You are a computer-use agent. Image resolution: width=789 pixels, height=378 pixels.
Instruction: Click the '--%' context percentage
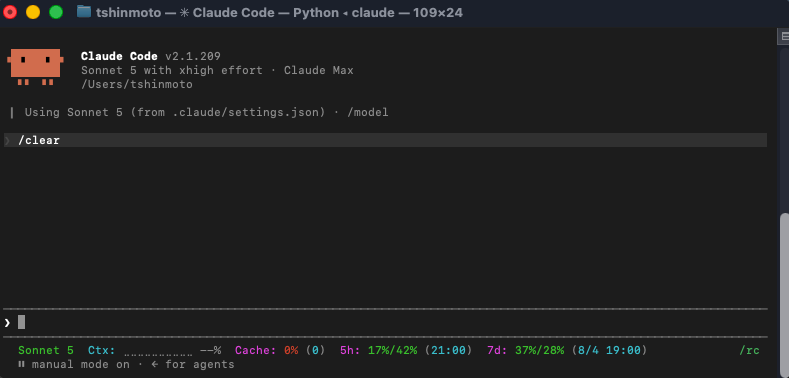210,350
